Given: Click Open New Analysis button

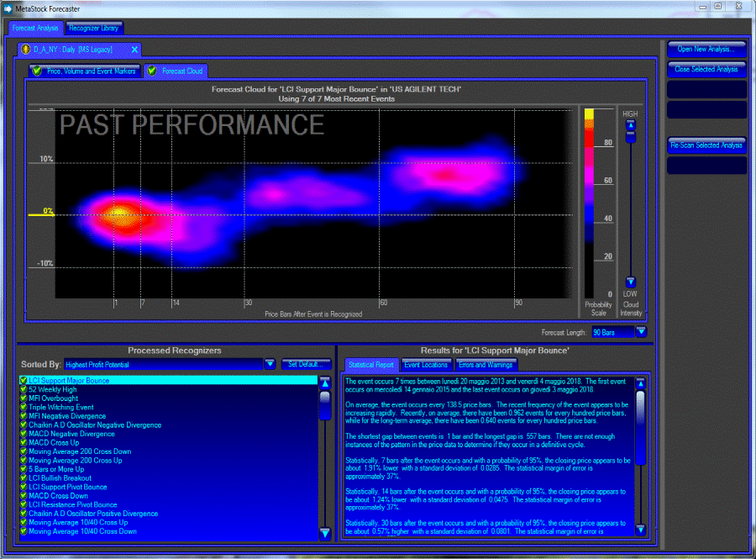Looking at the screenshot, I should pyautogui.click(x=706, y=50).
